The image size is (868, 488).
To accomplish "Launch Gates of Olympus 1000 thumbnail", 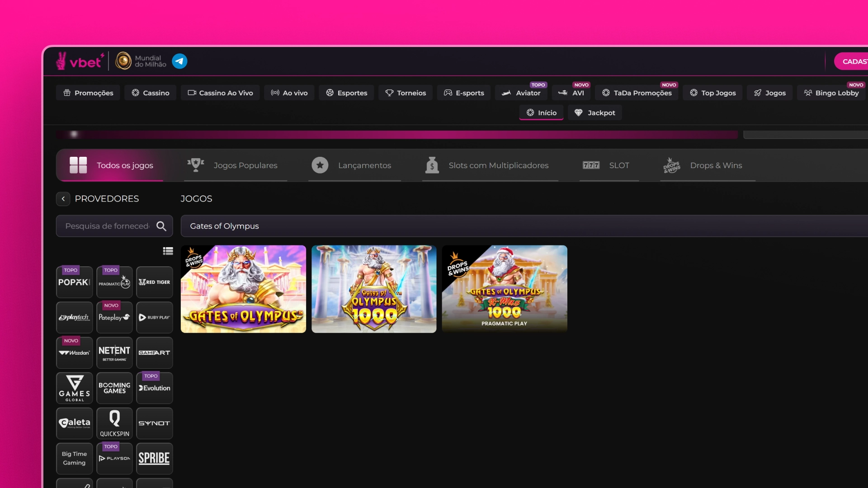I will click(x=374, y=289).
